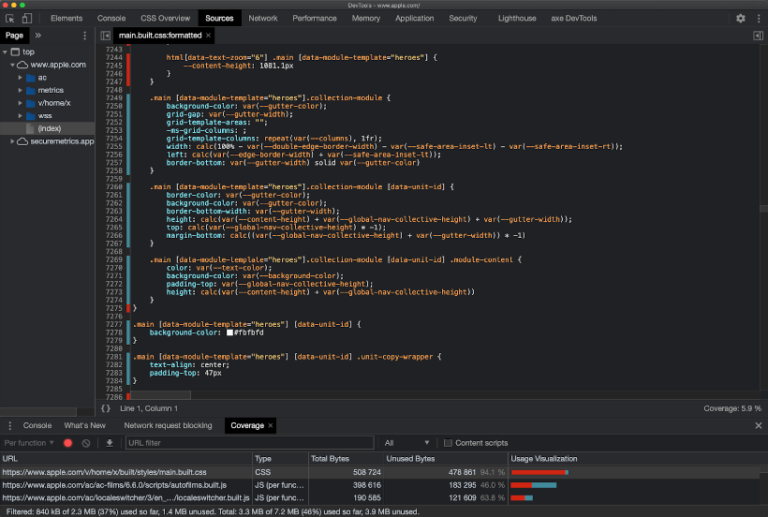This screenshot has width=768, height=517.
Task: Open the All coverage type filter dropdown
Action: [404, 443]
